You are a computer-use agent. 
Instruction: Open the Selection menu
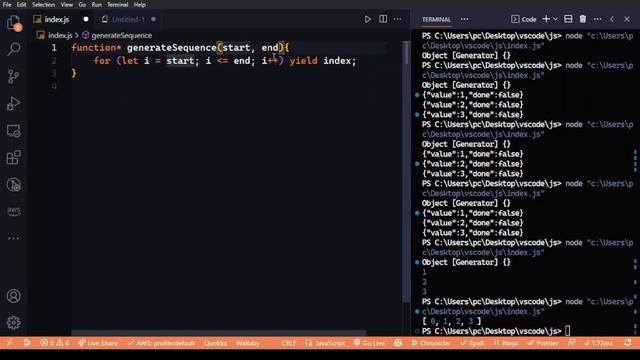point(43,5)
